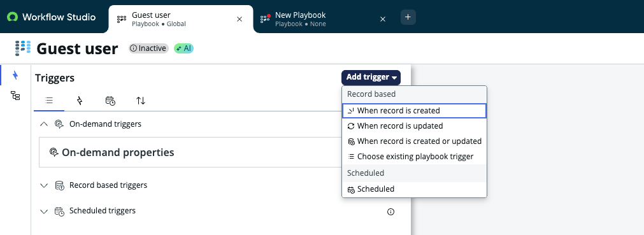The image size is (644, 235).
Task: Click the info icon for Scheduled triggers
Action: point(390,212)
